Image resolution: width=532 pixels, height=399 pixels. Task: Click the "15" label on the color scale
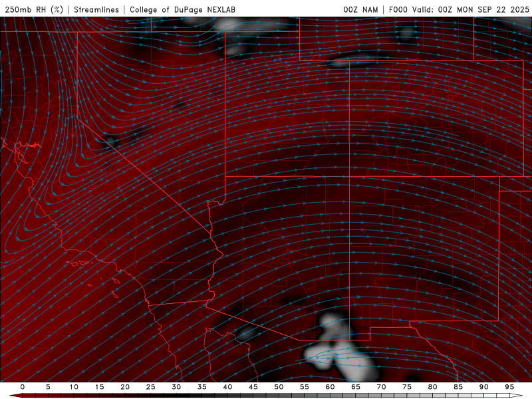[x=99, y=387]
